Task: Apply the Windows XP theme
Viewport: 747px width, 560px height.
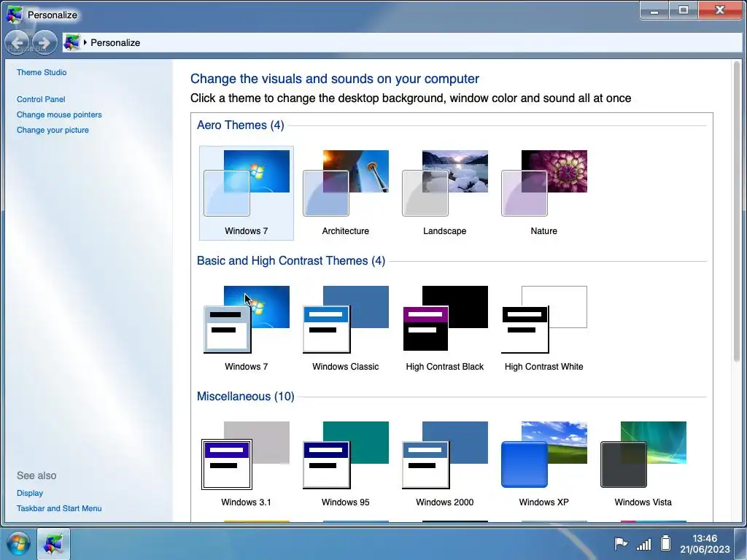Action: [543, 464]
